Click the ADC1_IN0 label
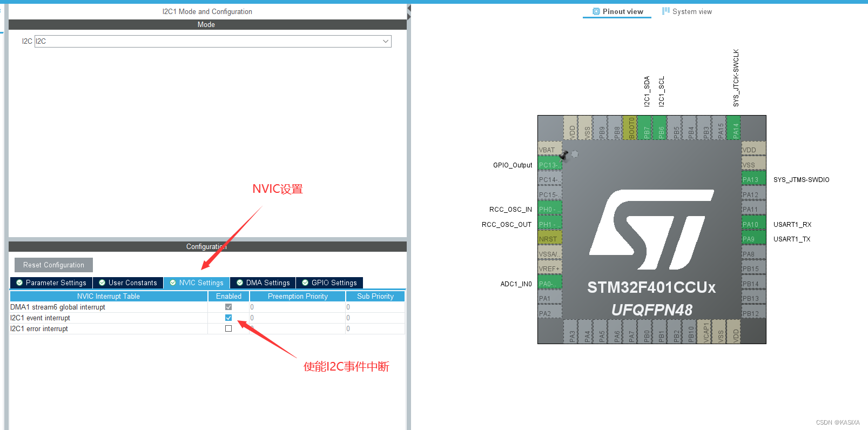 516,284
